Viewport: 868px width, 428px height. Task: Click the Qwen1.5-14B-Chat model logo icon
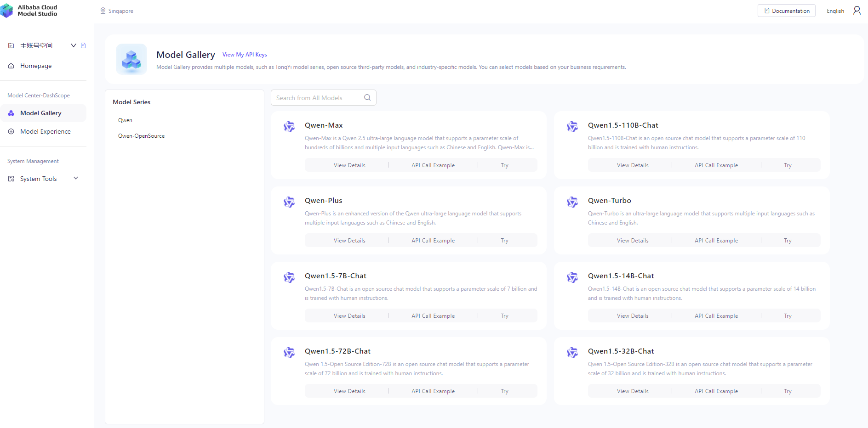tap(572, 277)
